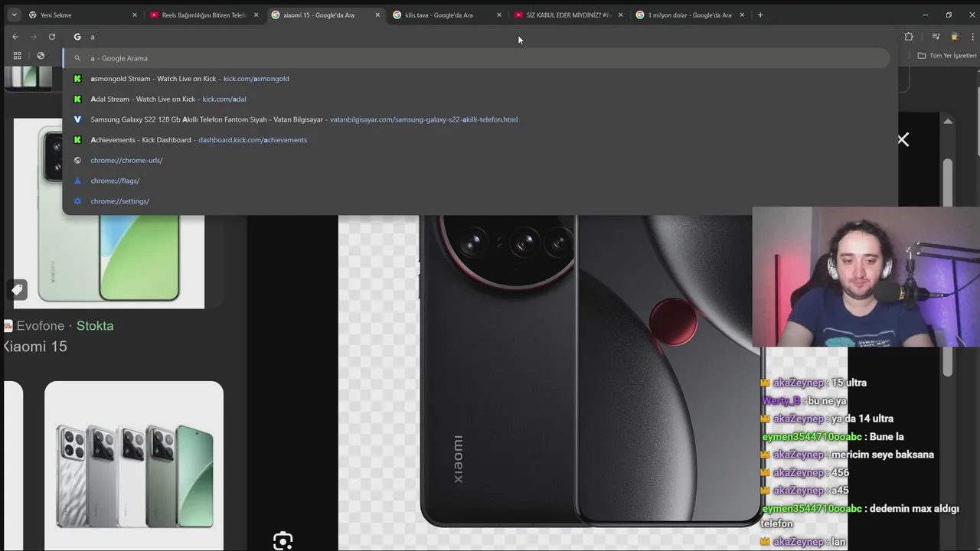Click gear icon beside chrome://settings suggestion
The width and height of the screenshot is (980, 551).
point(77,201)
